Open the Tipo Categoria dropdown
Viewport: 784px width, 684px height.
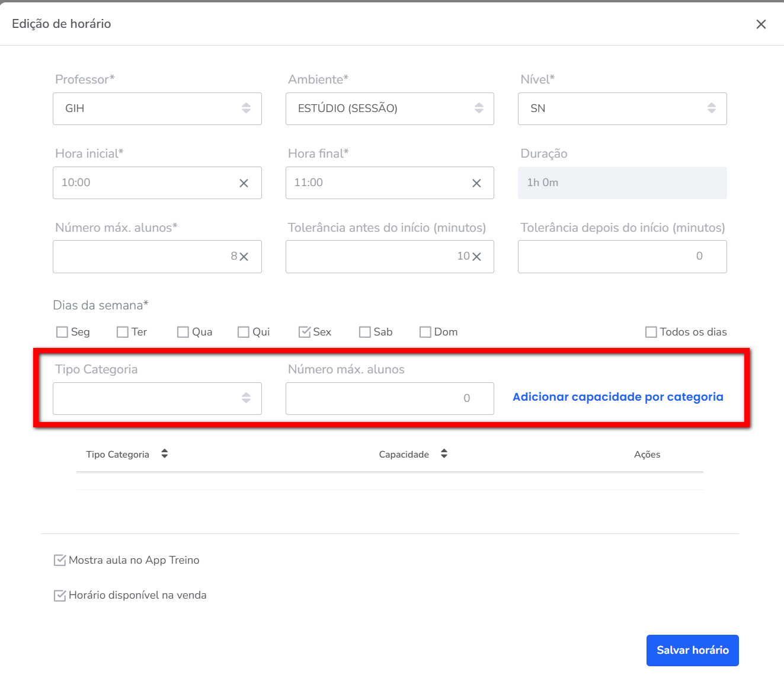click(x=157, y=398)
